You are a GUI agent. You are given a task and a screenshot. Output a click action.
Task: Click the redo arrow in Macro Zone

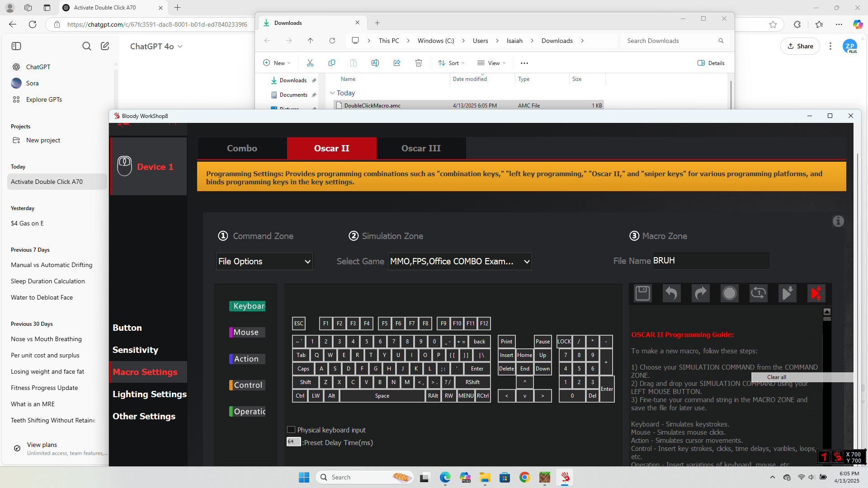point(700,293)
